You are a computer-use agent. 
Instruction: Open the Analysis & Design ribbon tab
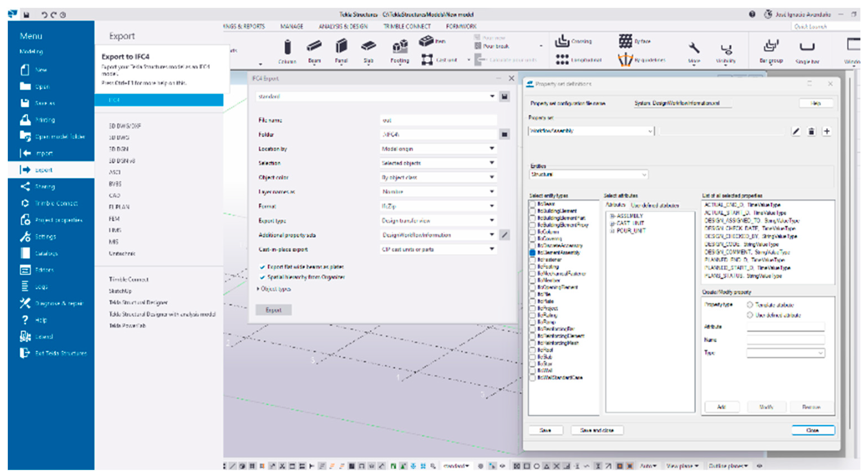click(x=343, y=26)
